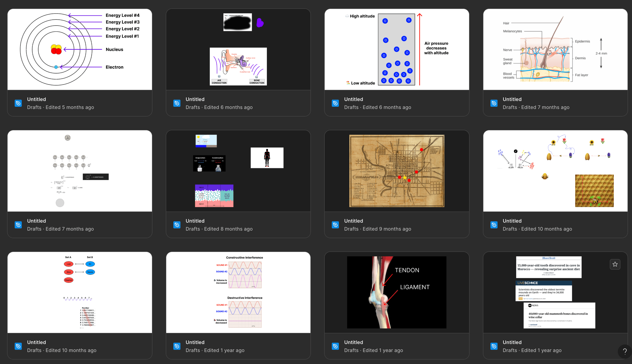Click file icon of sound interference draft
Viewport: 632px width, 364px height.
(x=177, y=346)
